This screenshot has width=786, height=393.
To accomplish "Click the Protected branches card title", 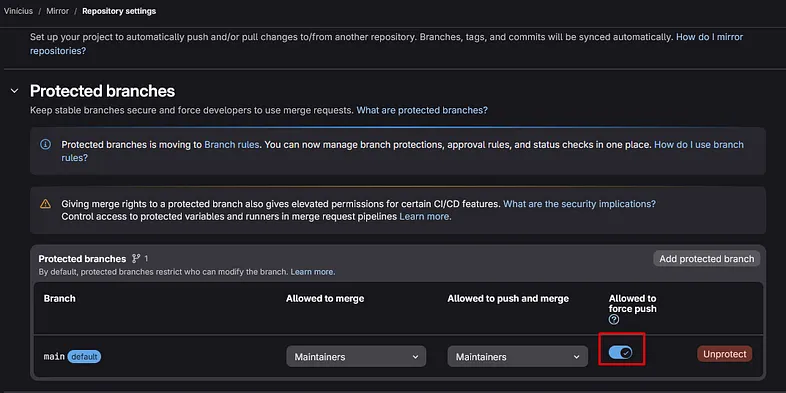I will pyautogui.click(x=82, y=259).
